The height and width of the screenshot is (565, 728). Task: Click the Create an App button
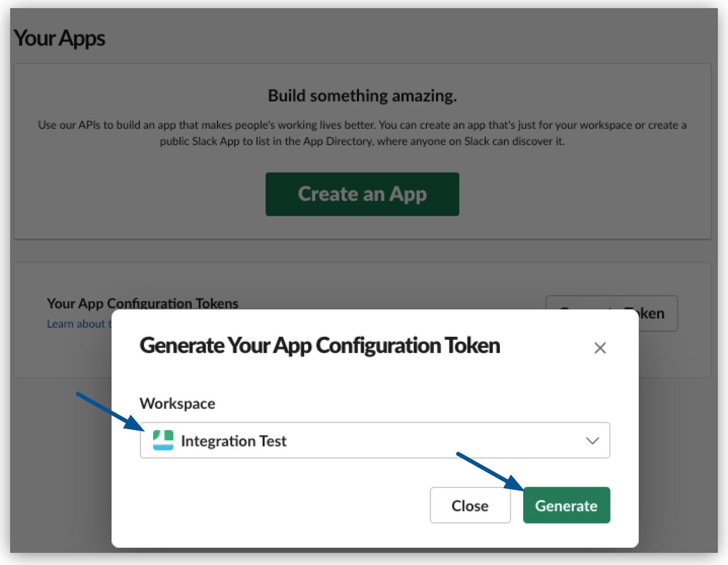pyautogui.click(x=362, y=194)
